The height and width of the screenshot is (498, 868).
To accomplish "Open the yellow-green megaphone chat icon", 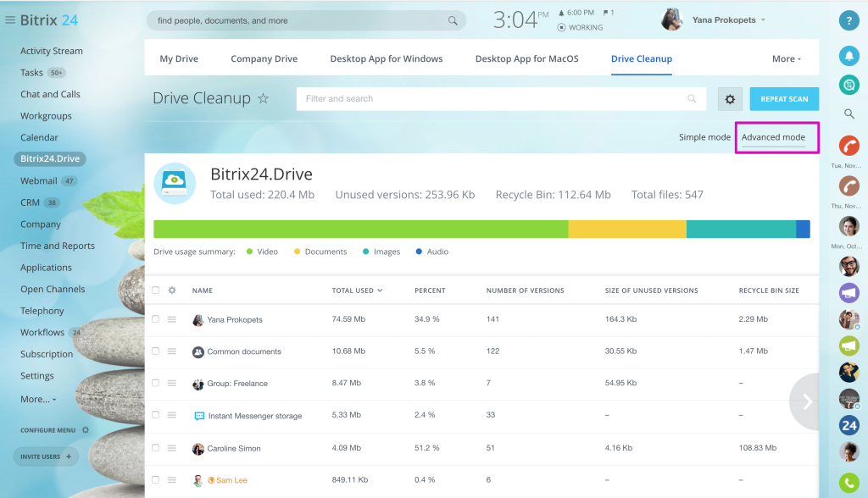I will pyautogui.click(x=849, y=346).
